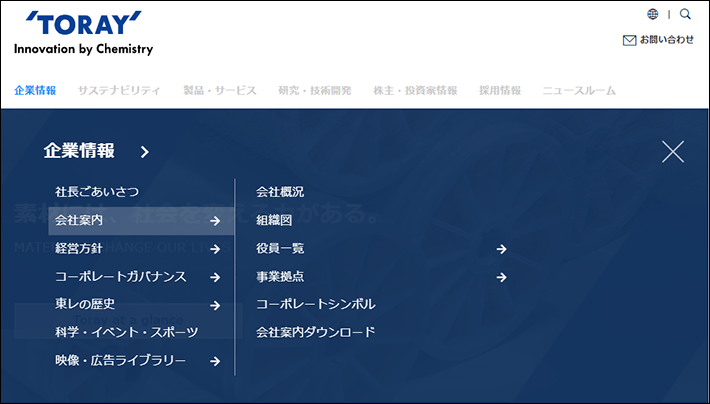Image resolution: width=710 pixels, height=404 pixels.
Task: Click chevron next to 企業情報 heading
Action: tap(144, 152)
